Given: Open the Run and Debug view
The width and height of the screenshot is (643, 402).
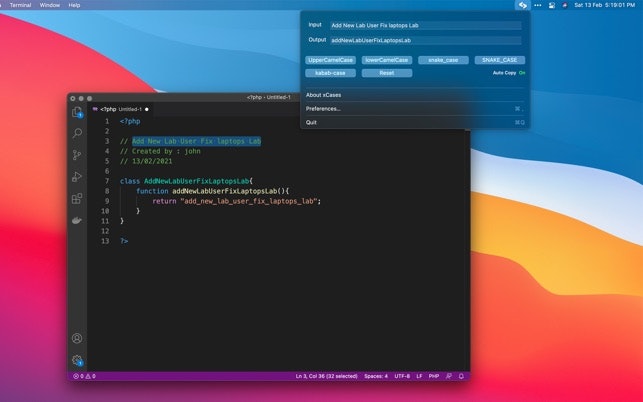Looking at the screenshot, I should click(x=77, y=177).
